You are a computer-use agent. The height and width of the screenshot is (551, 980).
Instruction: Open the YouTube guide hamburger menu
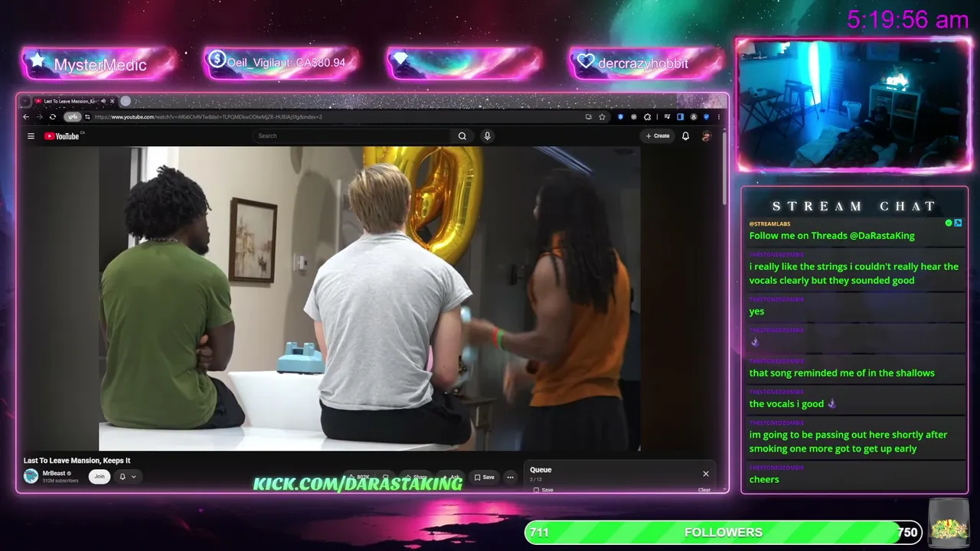[31, 136]
